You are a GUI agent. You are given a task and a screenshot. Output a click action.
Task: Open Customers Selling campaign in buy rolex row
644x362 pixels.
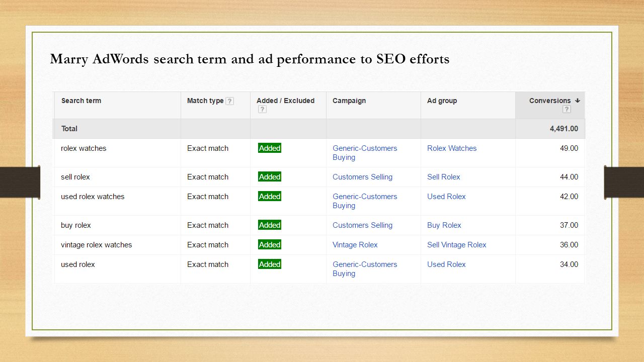[362, 225]
